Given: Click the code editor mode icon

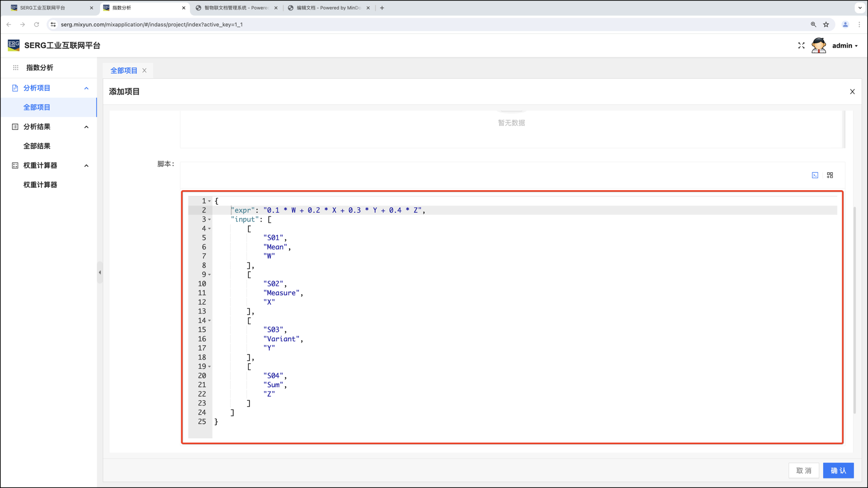Looking at the screenshot, I should click(x=815, y=175).
